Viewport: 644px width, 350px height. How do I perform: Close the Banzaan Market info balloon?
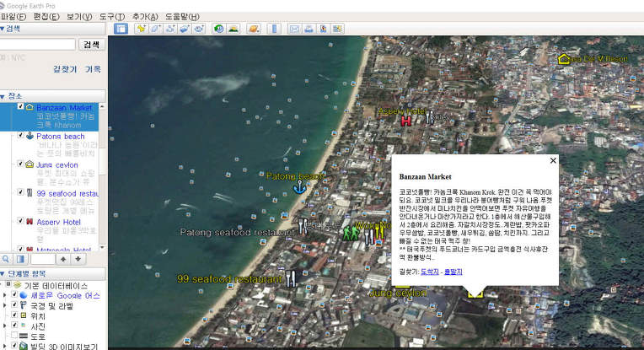pos(553,160)
